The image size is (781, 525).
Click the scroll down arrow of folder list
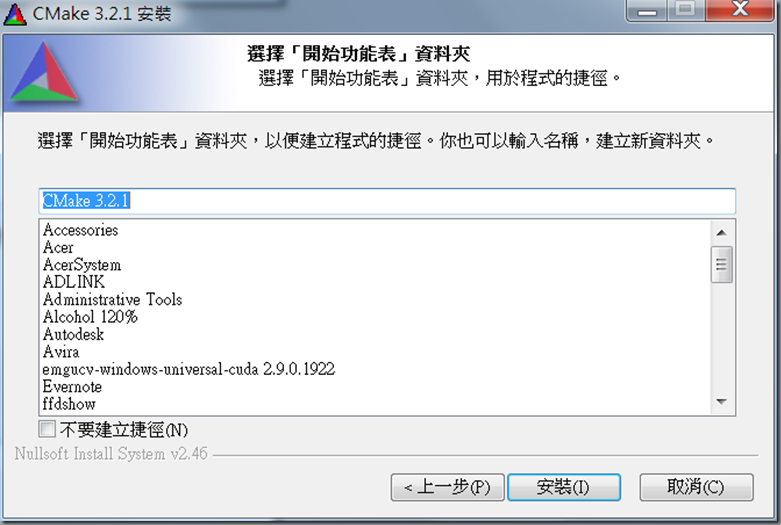click(721, 401)
